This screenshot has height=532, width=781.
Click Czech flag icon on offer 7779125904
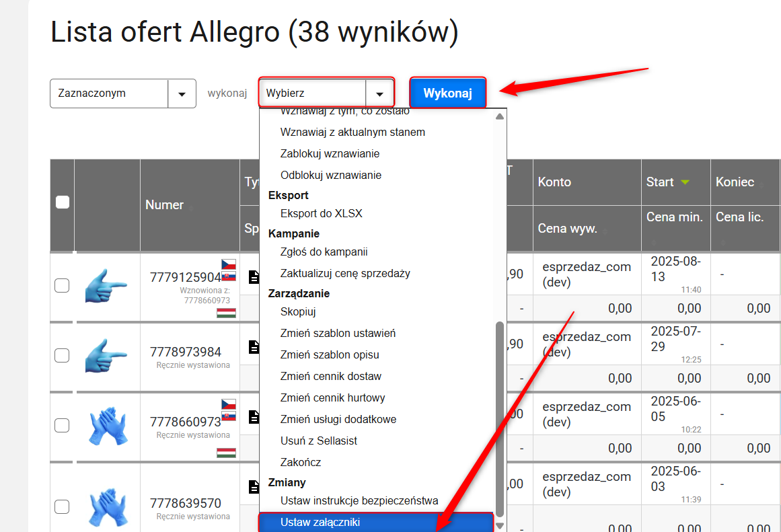(229, 264)
